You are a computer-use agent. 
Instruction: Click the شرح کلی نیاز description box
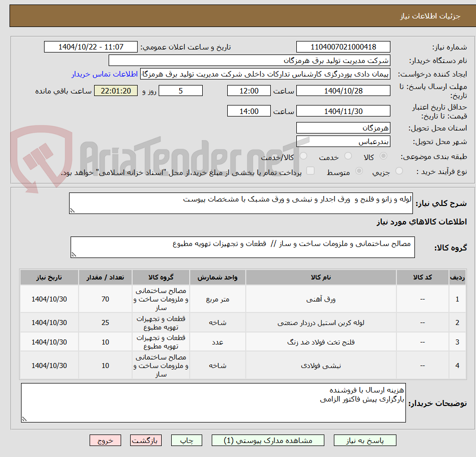[x=241, y=203]
